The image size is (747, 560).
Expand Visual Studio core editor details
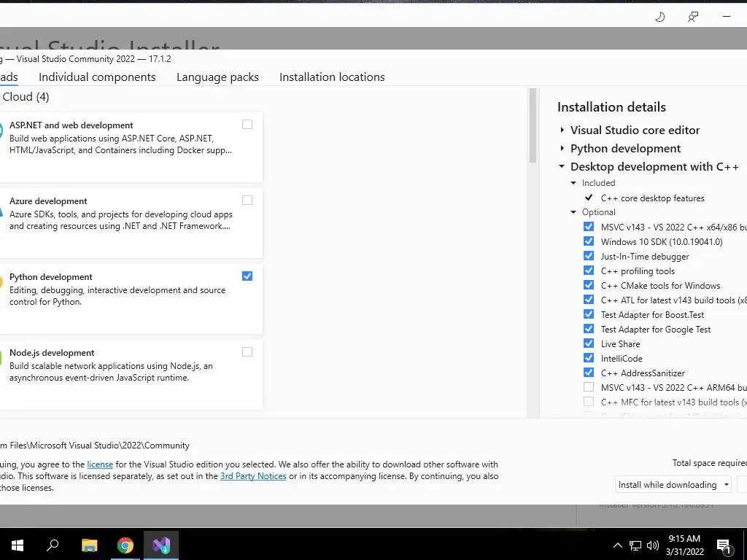point(562,130)
